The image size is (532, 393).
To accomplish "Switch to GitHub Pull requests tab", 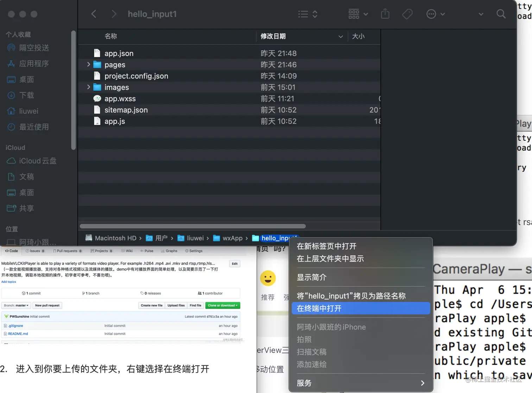I will click(x=67, y=251).
